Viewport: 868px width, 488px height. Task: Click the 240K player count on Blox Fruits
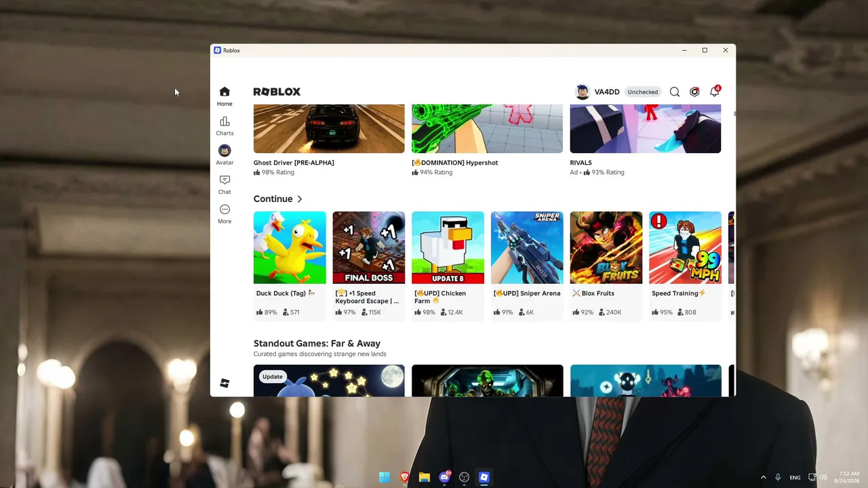610,312
